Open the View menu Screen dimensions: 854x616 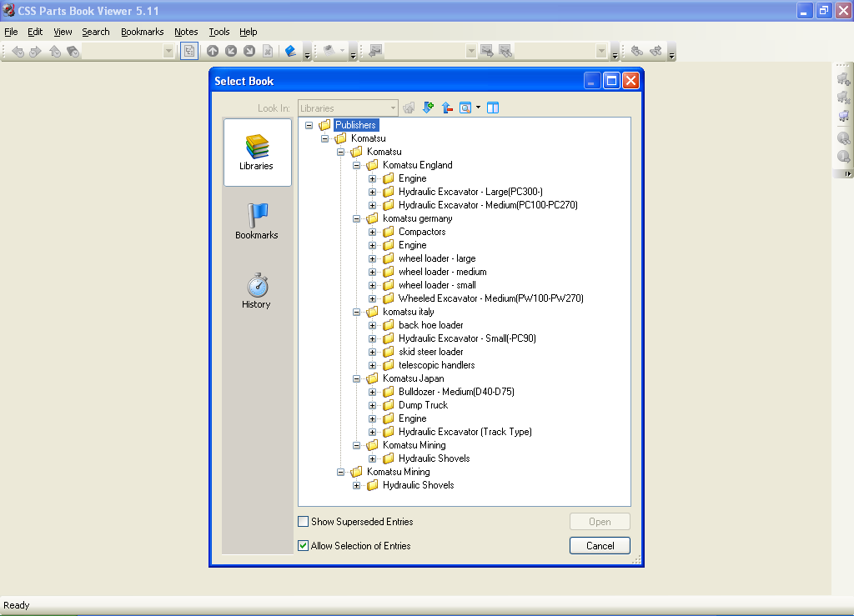pos(63,32)
